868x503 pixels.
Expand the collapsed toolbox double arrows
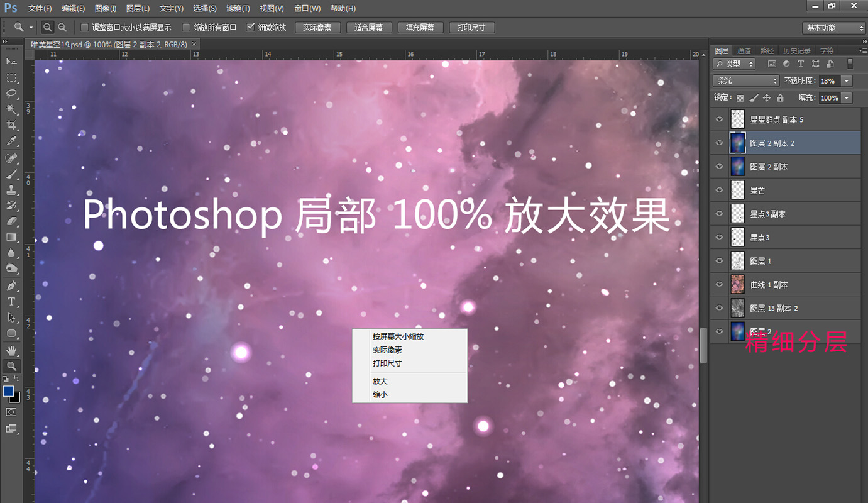5,41
